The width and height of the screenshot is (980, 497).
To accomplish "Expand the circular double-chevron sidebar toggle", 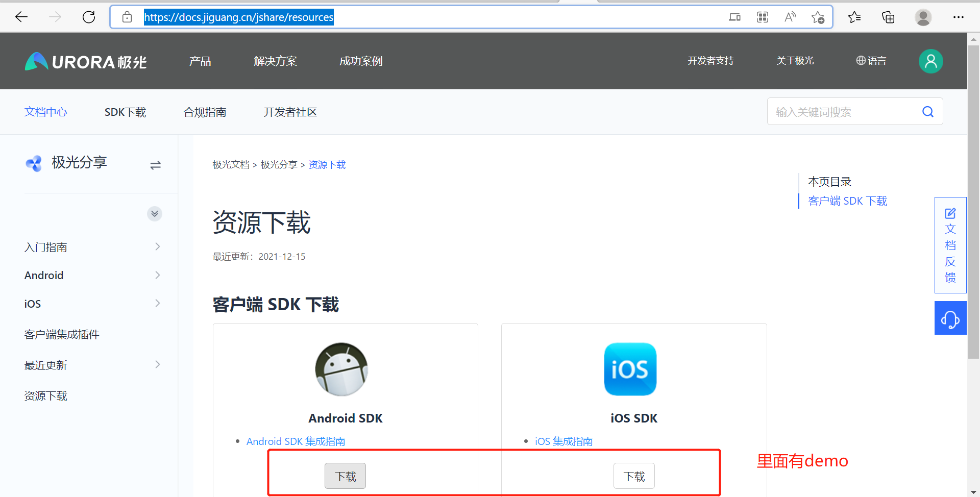I will (155, 213).
